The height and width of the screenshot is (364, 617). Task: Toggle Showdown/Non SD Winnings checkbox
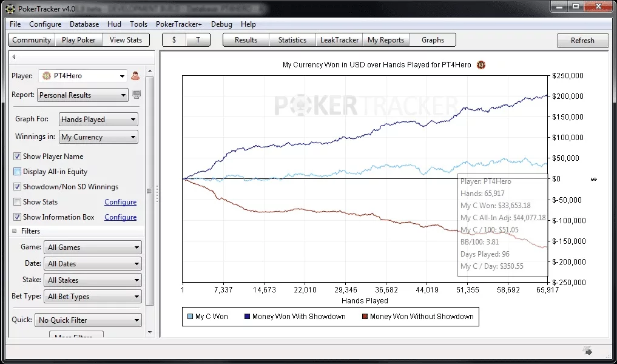[x=18, y=186]
